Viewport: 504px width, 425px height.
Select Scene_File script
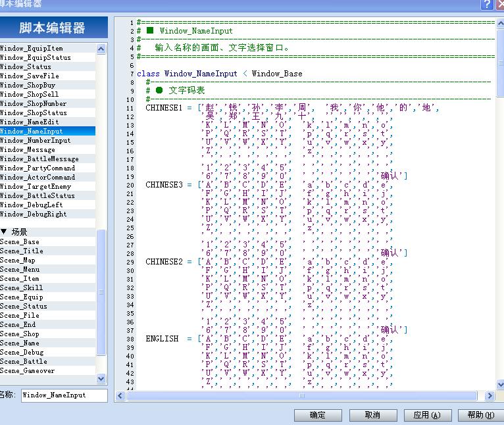[47, 315]
